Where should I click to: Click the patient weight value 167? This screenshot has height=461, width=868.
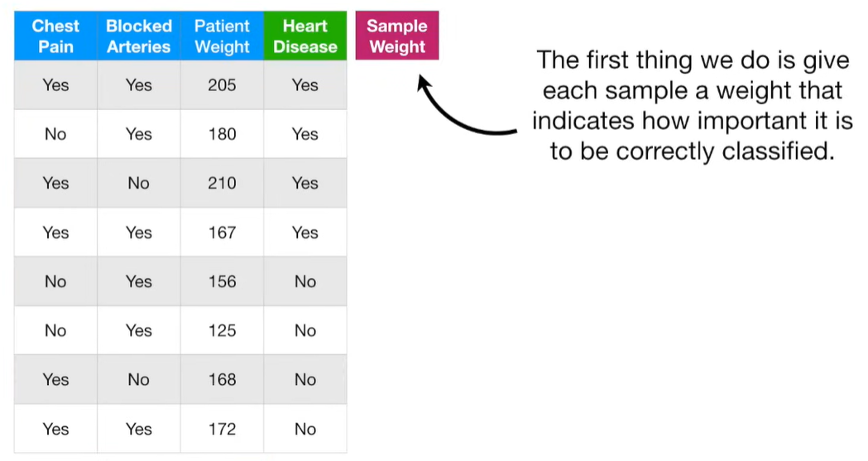(222, 233)
